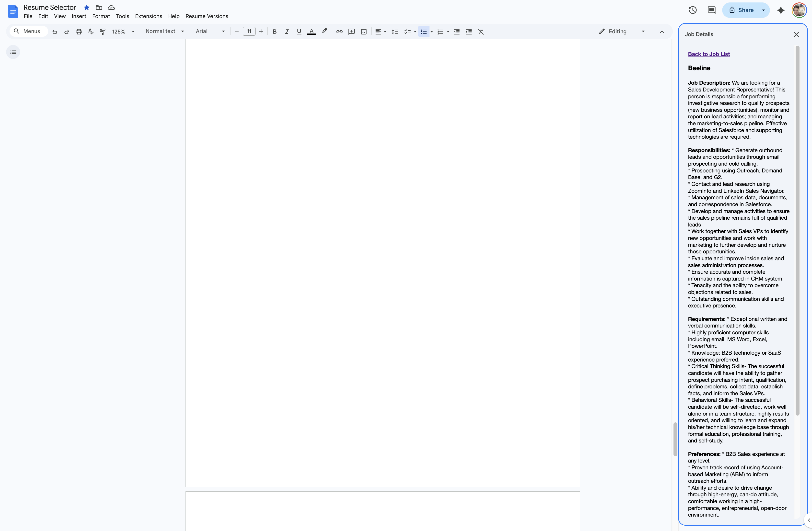The width and height of the screenshot is (812, 531).
Task: Expand the checklist menu arrow
Action: (415, 32)
